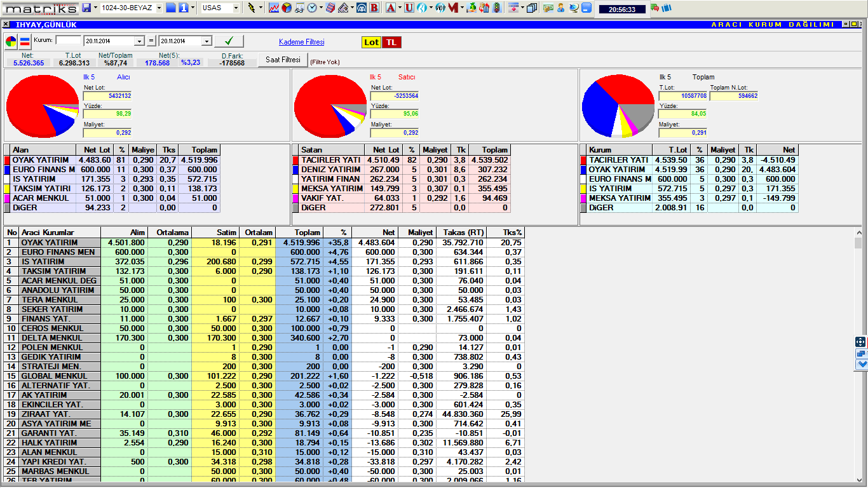868x488 pixels.
Task: Click the yellow lightning bolt icon
Action: pos(252,8)
